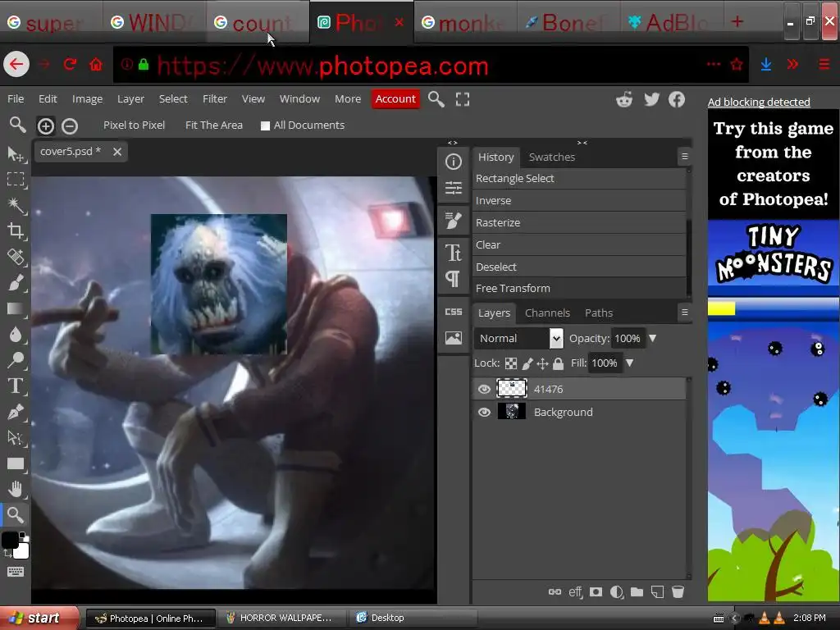Viewport: 840px width, 630px height.
Task: Close the cover5.psd document tab
Action: (117, 152)
